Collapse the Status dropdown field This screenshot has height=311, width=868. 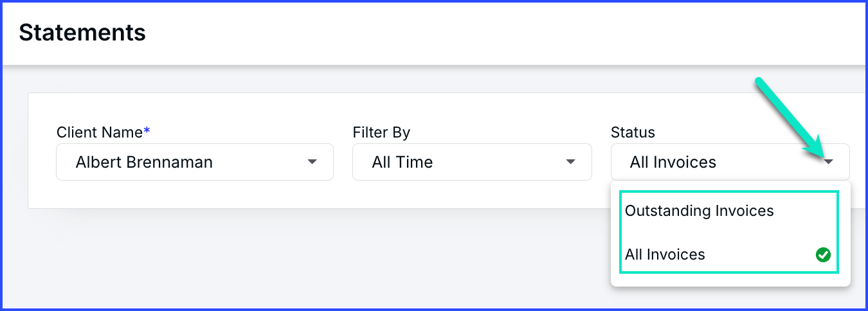tap(730, 162)
